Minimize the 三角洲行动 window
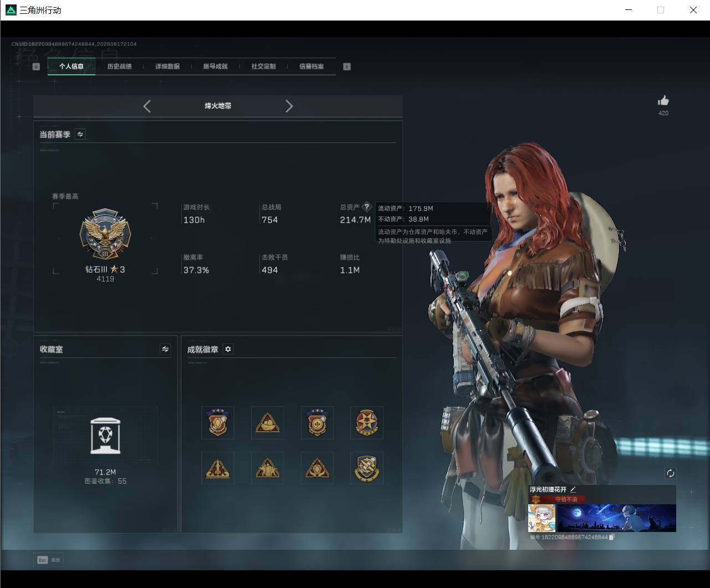This screenshot has height=588, width=710. pyautogui.click(x=629, y=10)
